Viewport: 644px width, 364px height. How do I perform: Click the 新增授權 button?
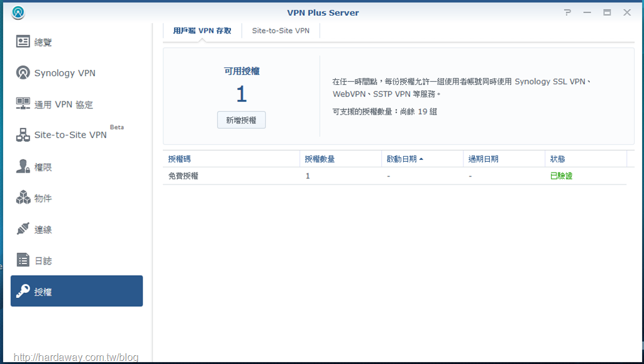(241, 120)
